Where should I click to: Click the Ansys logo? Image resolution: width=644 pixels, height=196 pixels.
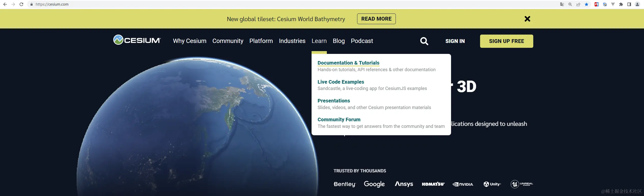[404, 184]
